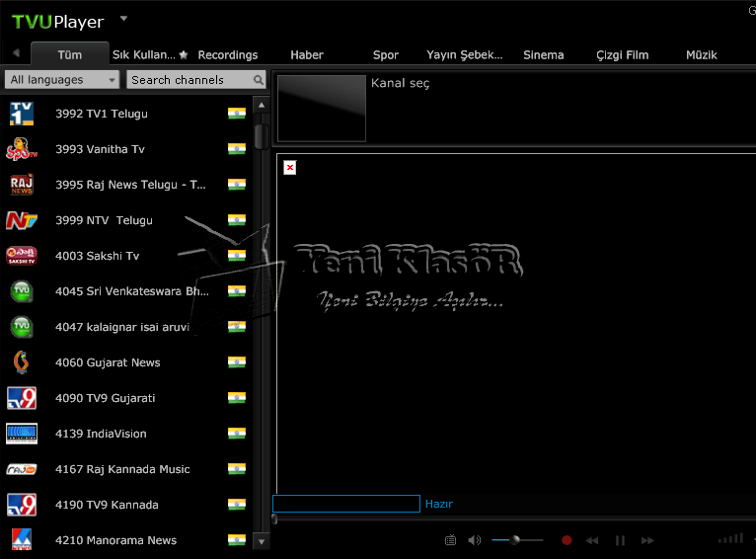756x559 pixels.
Task: Click the channel list scroll-down arrow
Action: pyautogui.click(x=262, y=541)
